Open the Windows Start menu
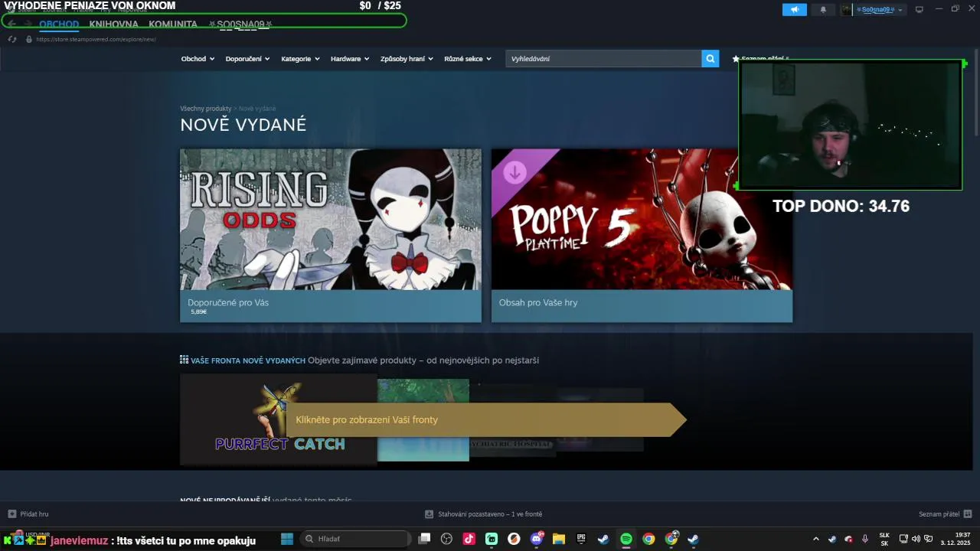The height and width of the screenshot is (551, 980). click(x=287, y=539)
